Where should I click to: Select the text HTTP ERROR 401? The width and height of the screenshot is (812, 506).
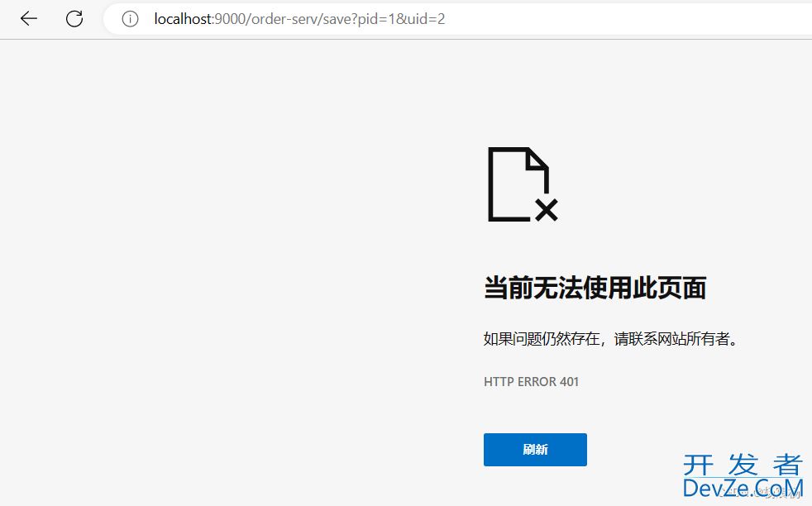pyautogui.click(x=531, y=382)
